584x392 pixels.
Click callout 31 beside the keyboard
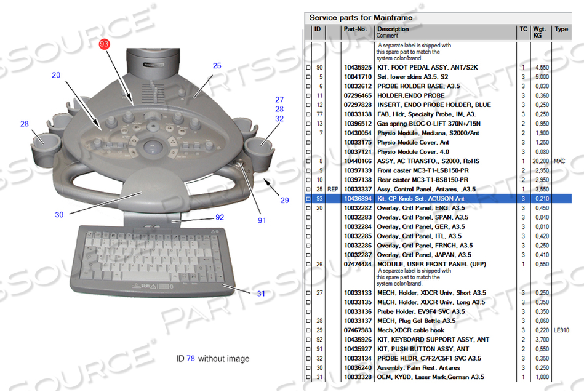click(261, 293)
